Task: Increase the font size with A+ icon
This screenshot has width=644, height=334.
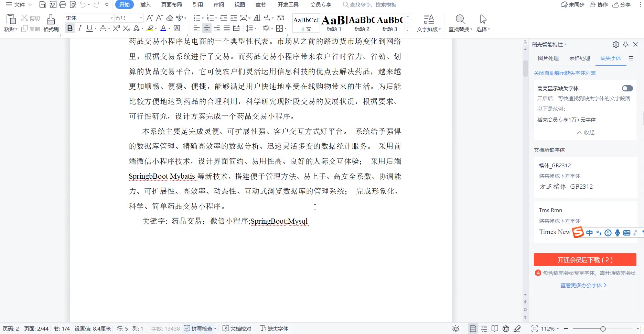Action: coord(150,18)
